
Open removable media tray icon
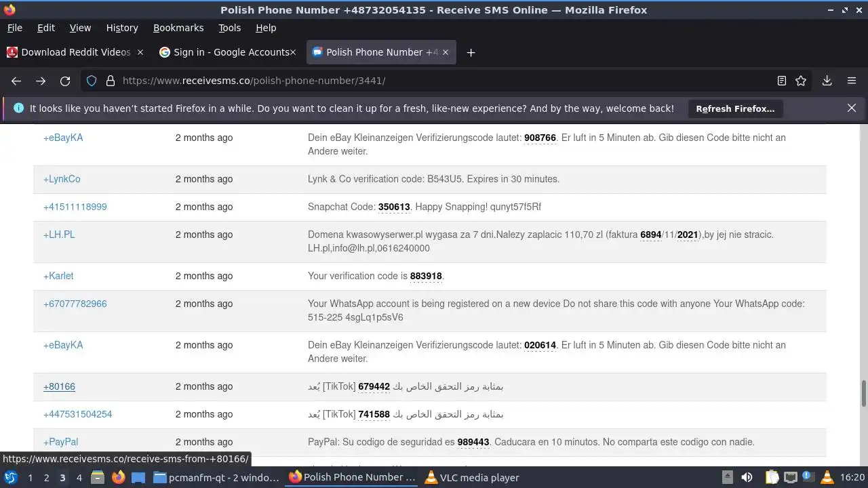click(727, 477)
